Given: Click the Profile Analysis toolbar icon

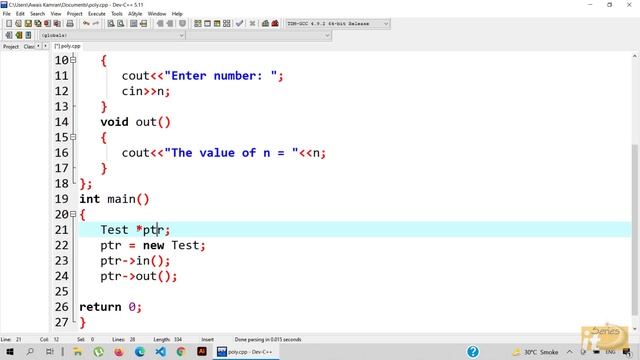Looking at the screenshot, I should (x=265, y=24).
